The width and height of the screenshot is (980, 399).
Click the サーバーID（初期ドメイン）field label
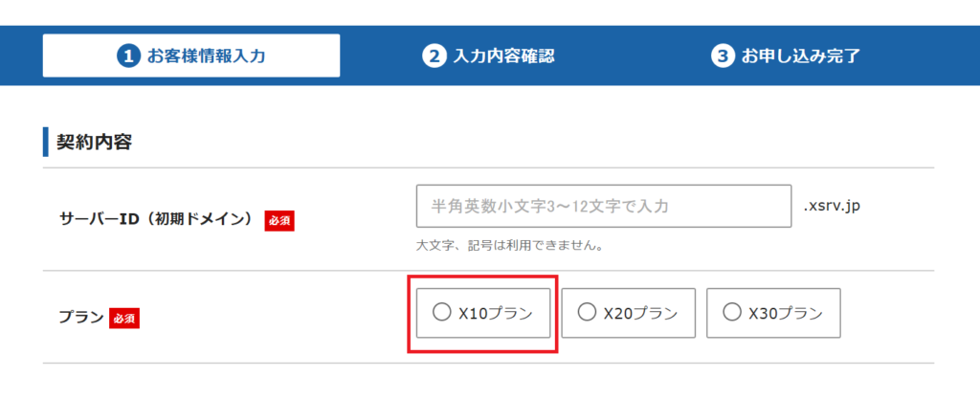(x=158, y=220)
